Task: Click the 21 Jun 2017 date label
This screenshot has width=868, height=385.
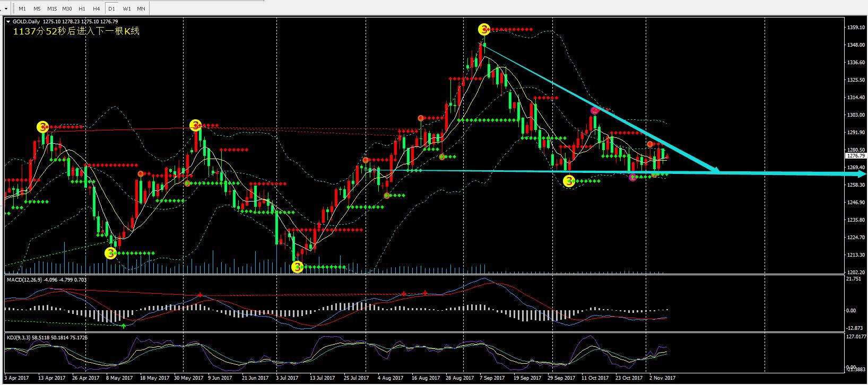Action: [255, 378]
